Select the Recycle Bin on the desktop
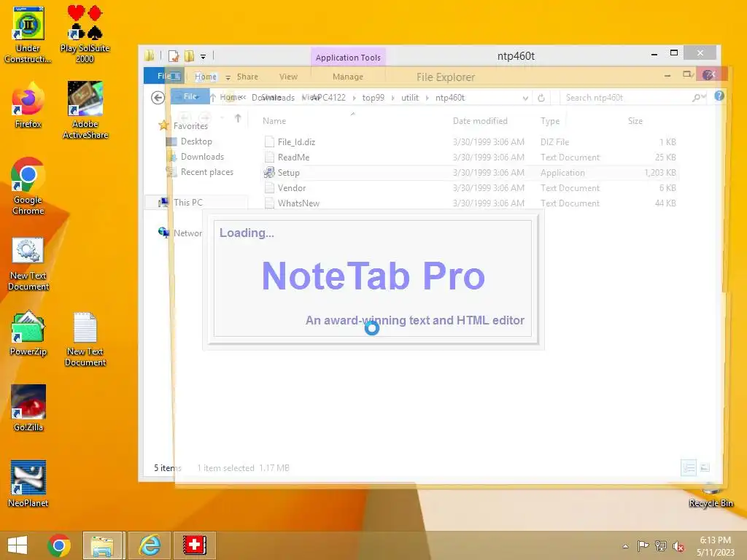This screenshot has height=560, width=747. [711, 496]
